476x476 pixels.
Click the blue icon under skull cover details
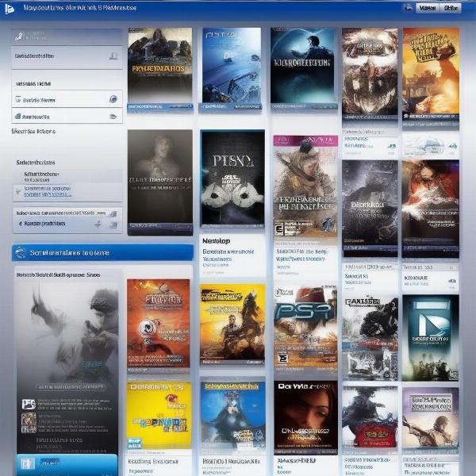[392, 146]
